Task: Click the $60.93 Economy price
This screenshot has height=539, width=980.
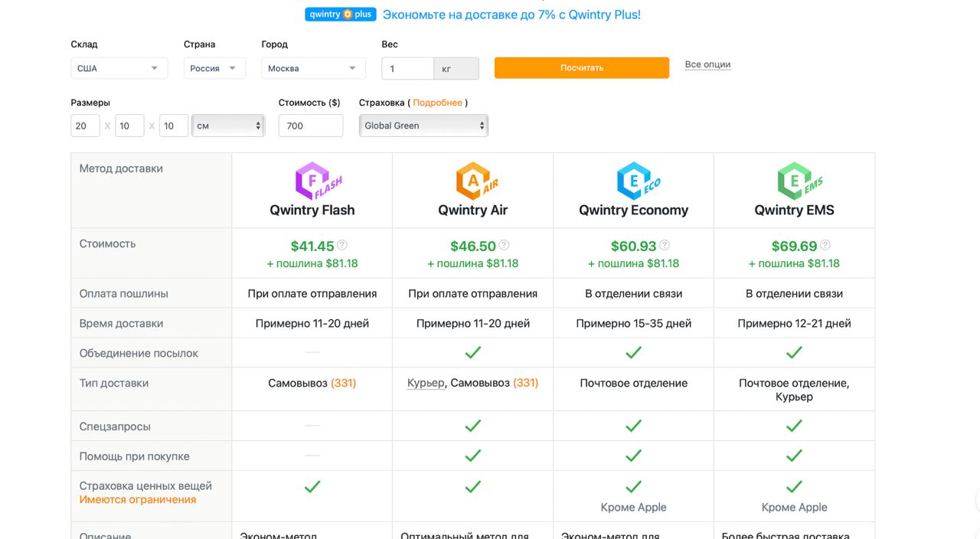Action: point(634,246)
